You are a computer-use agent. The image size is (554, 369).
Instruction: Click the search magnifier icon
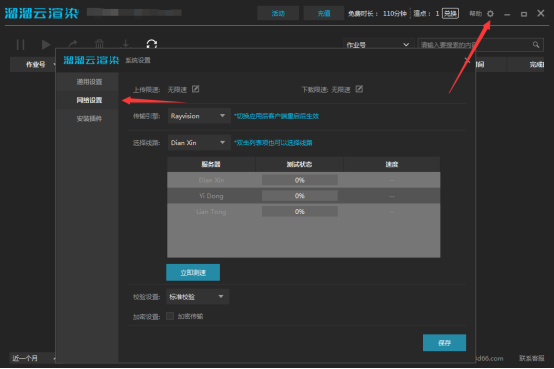click(536, 45)
